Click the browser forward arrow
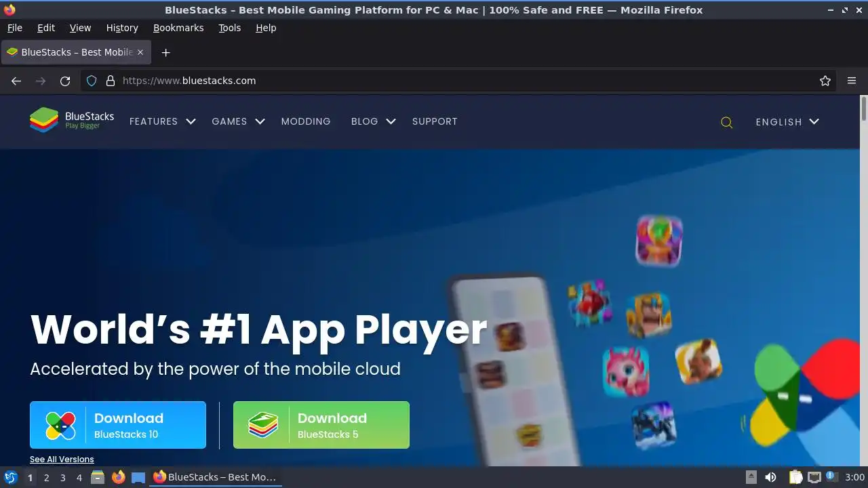Screen dimensions: 868x488 (41, 81)
